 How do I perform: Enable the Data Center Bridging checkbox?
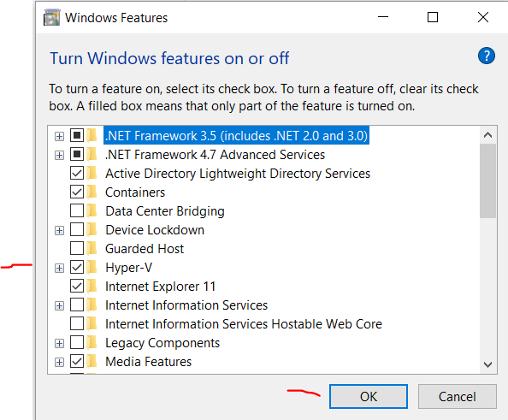point(77,211)
